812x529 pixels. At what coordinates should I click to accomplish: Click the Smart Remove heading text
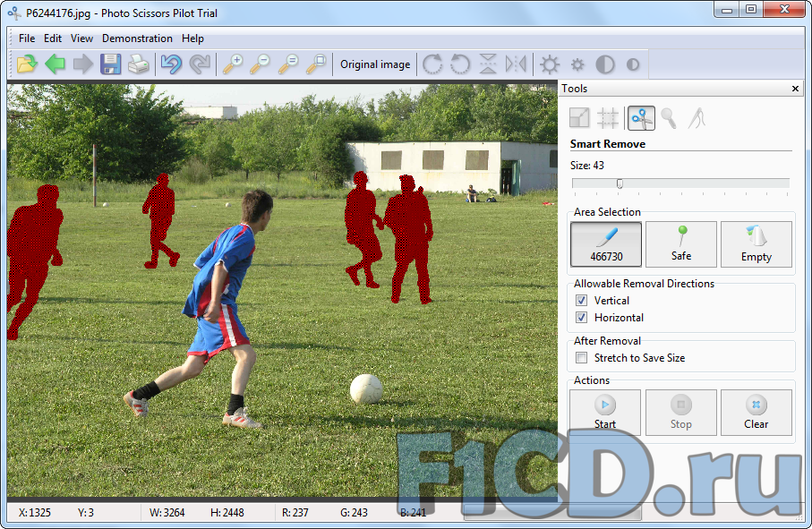click(x=608, y=144)
